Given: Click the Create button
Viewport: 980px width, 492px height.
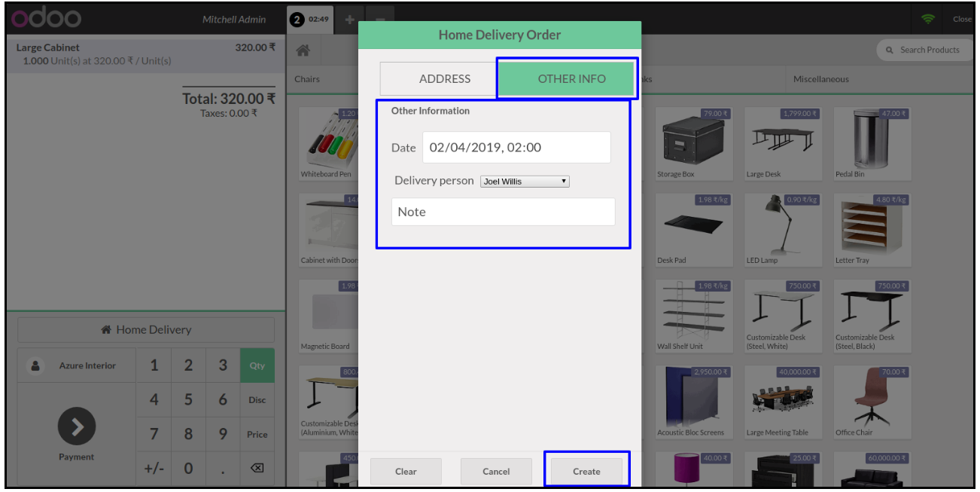Looking at the screenshot, I should (586, 472).
